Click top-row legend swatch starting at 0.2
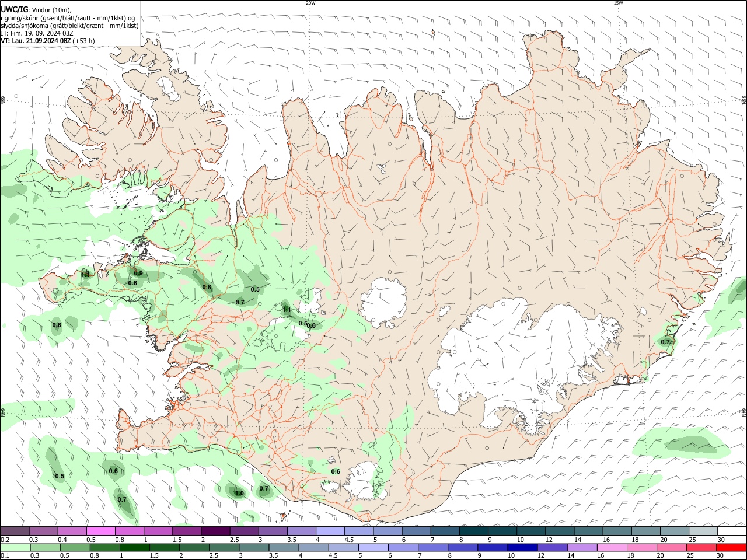Viewport: 747px width, 560px height. coord(15,531)
